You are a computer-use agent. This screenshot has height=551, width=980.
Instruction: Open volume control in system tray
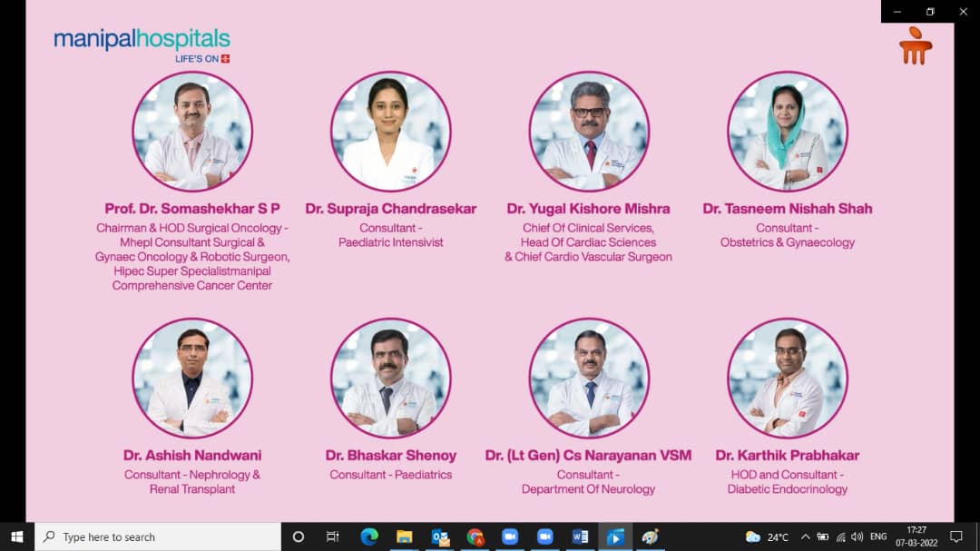(857, 536)
